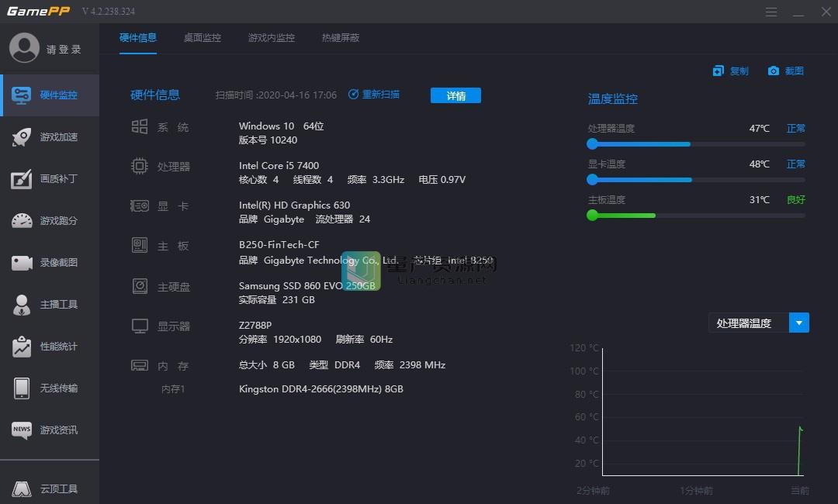The image size is (838, 504).
Task: Select 画质补丁 picture patch icon
Action: [x=22, y=179]
